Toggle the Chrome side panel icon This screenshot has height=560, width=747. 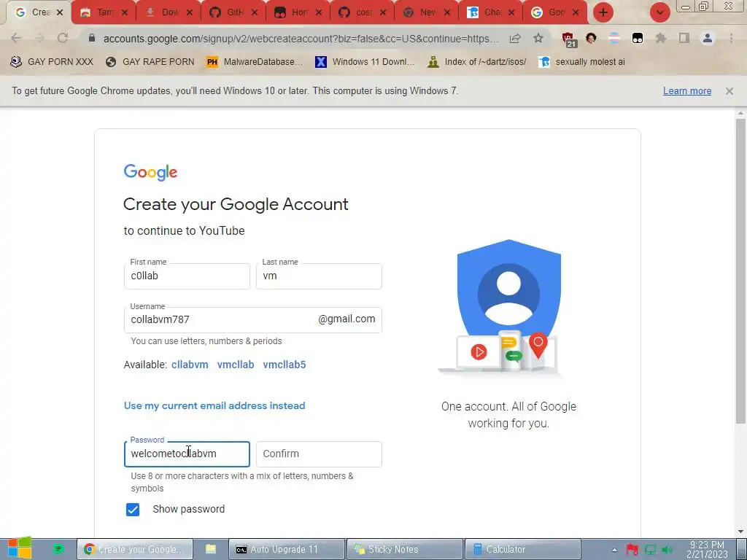coord(684,38)
